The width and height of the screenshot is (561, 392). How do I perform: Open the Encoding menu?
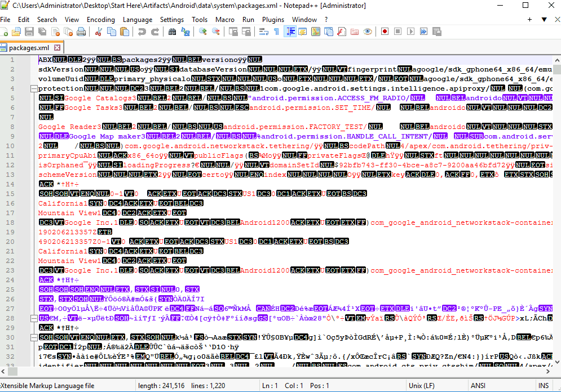(101, 20)
